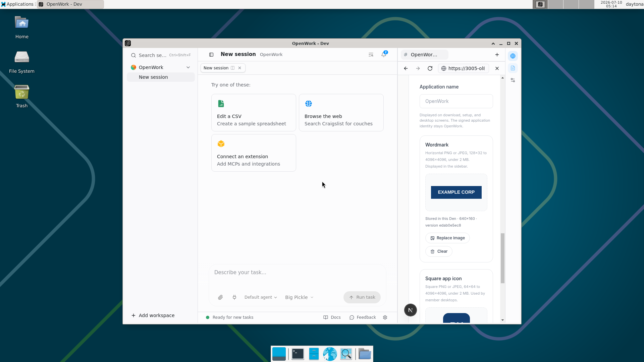
Task: Open the File System desktop icon
Action: tap(22, 62)
